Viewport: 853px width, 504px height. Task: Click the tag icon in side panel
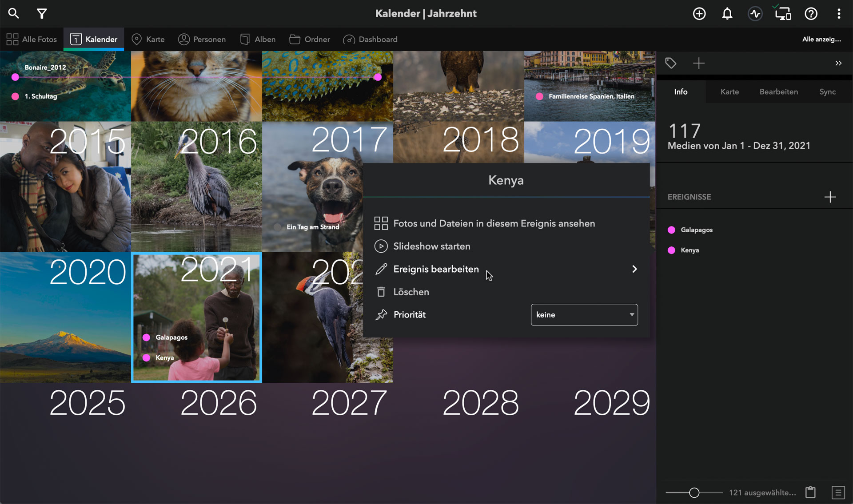(x=670, y=63)
